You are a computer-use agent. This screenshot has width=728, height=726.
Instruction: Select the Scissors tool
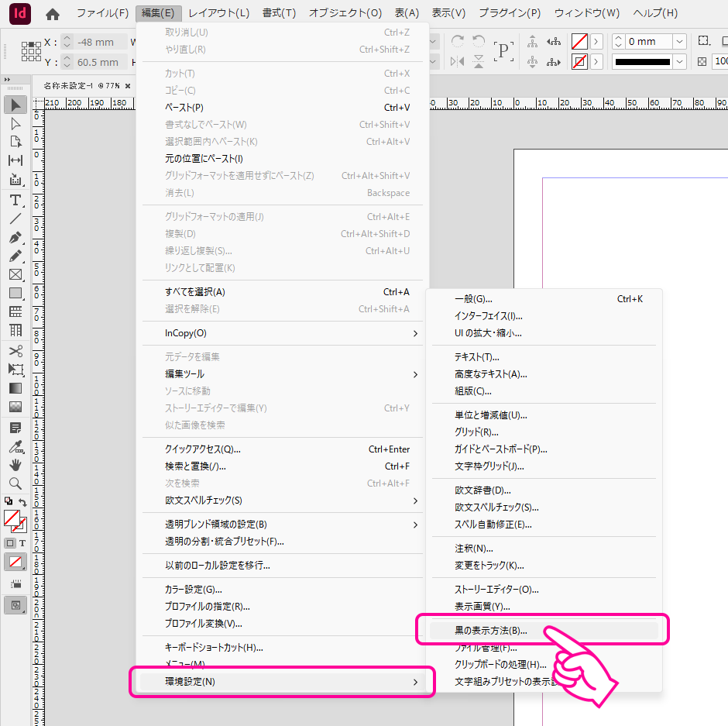[x=15, y=351]
